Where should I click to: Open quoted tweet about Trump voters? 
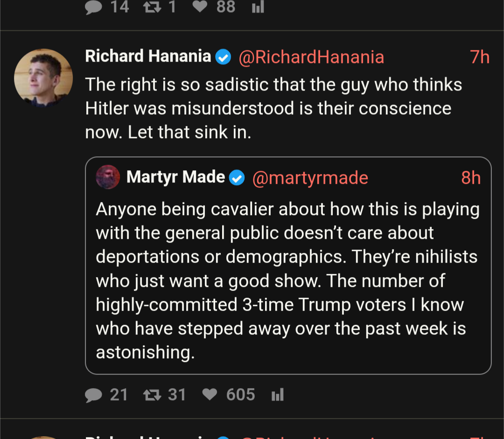pos(287,281)
